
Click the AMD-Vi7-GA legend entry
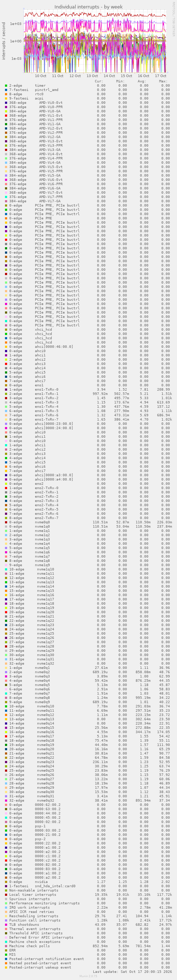[x=50, y=201]
